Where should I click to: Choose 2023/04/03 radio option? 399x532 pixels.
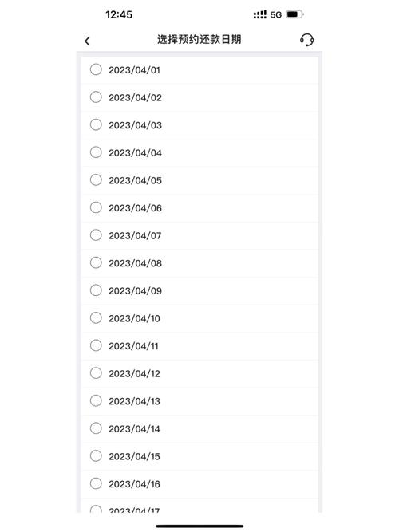click(x=96, y=125)
